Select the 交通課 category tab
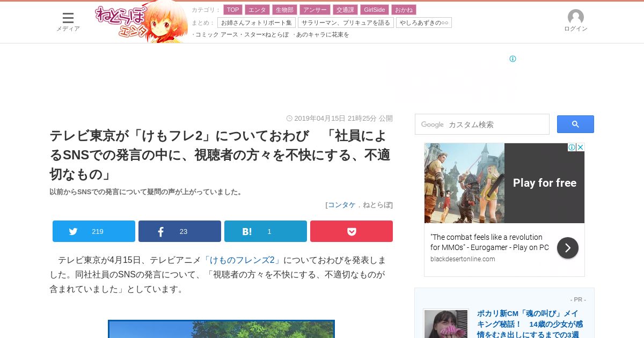The image size is (644, 338). (345, 10)
